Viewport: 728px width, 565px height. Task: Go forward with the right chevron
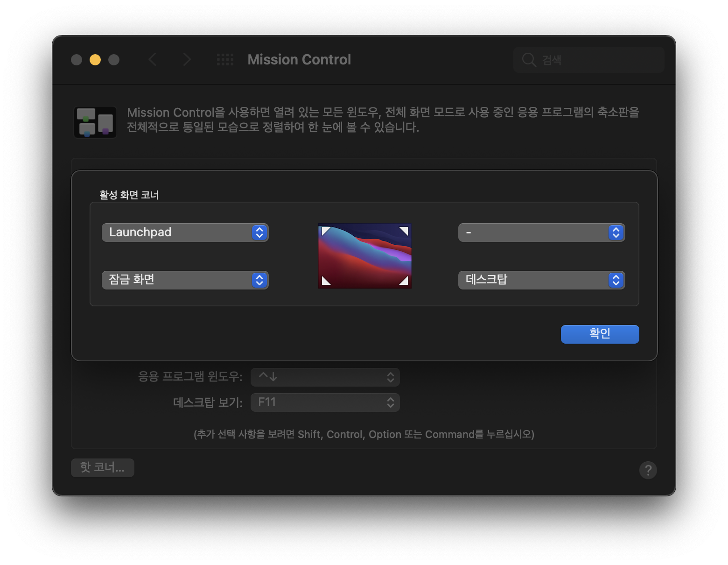[x=187, y=60]
